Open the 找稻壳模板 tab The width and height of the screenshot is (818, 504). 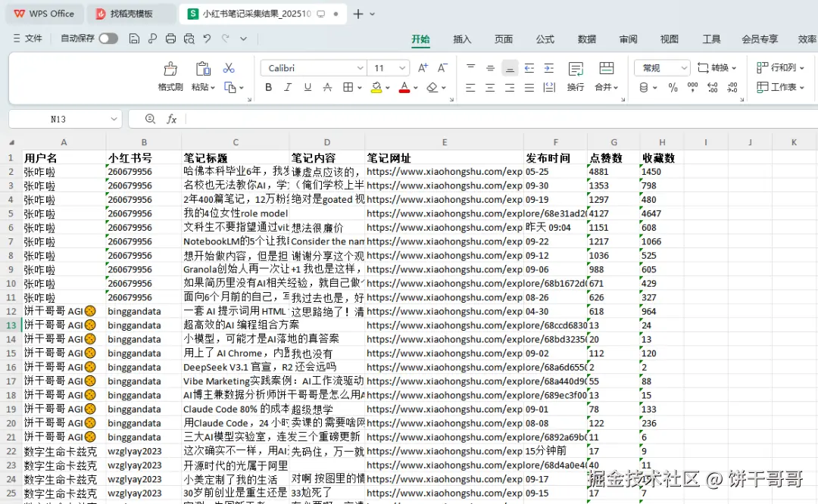pyautogui.click(x=131, y=14)
